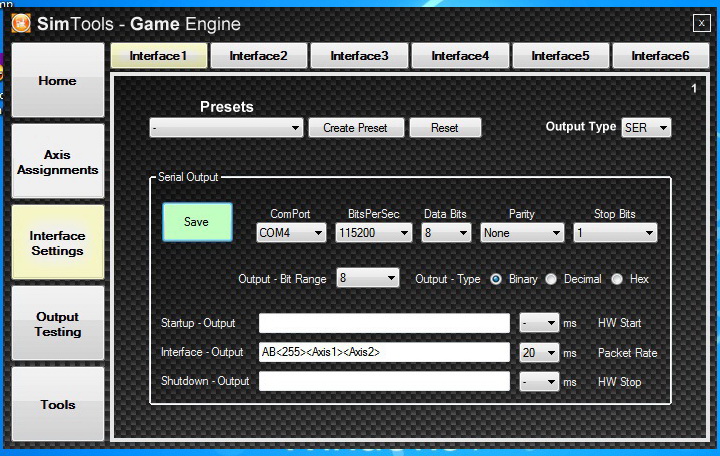Click the Serial Output group label
Image resolution: width=720 pixels, height=456 pixels.
[x=188, y=177]
